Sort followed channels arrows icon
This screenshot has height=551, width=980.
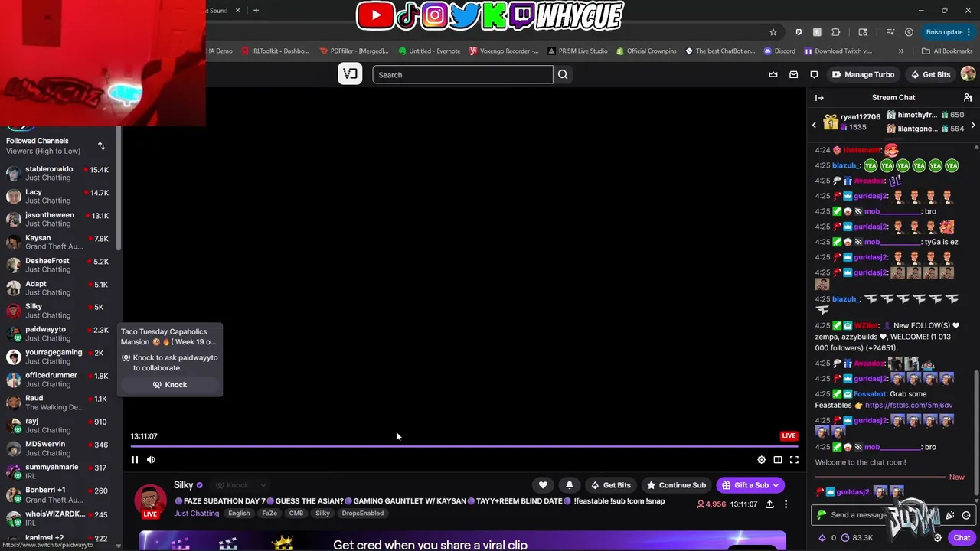coord(101,145)
